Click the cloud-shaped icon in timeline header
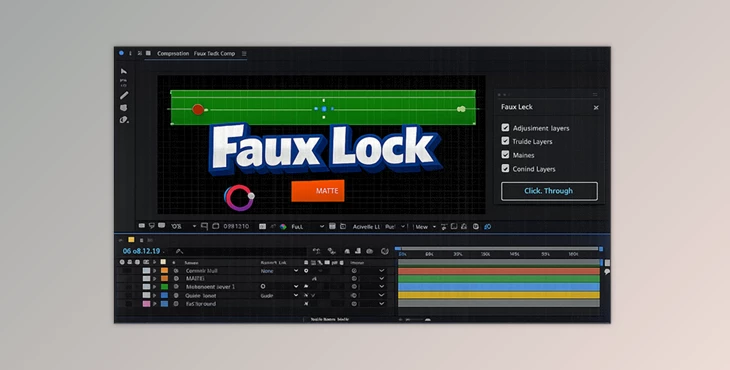This screenshot has height=370, width=730. click(x=369, y=251)
